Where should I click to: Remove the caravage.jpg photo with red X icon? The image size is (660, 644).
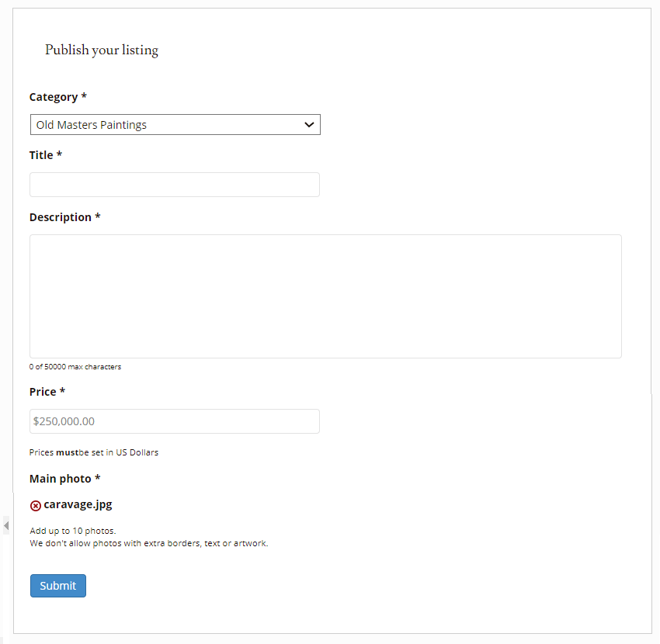click(x=36, y=506)
